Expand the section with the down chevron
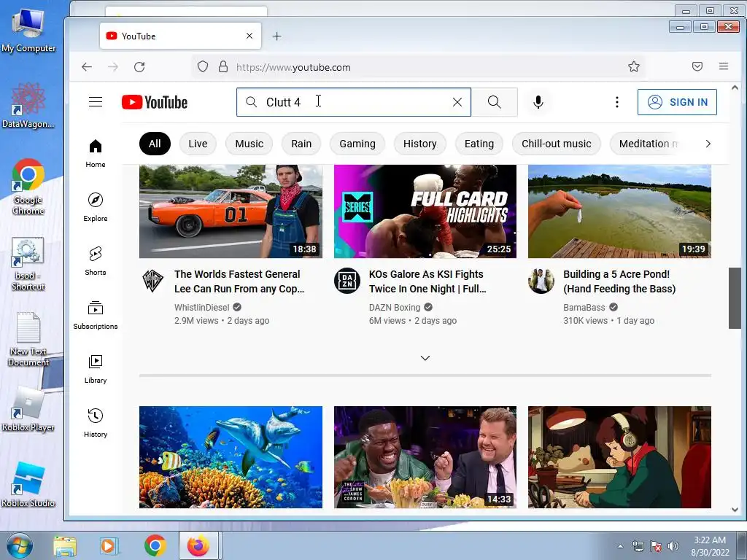The image size is (747, 560). coord(425,358)
